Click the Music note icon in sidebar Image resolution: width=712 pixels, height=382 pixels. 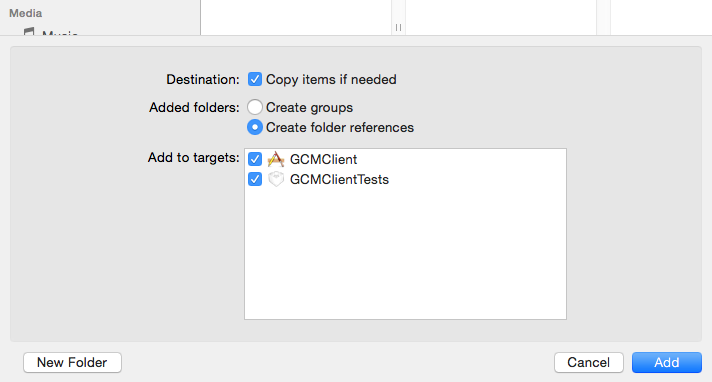click(x=29, y=31)
